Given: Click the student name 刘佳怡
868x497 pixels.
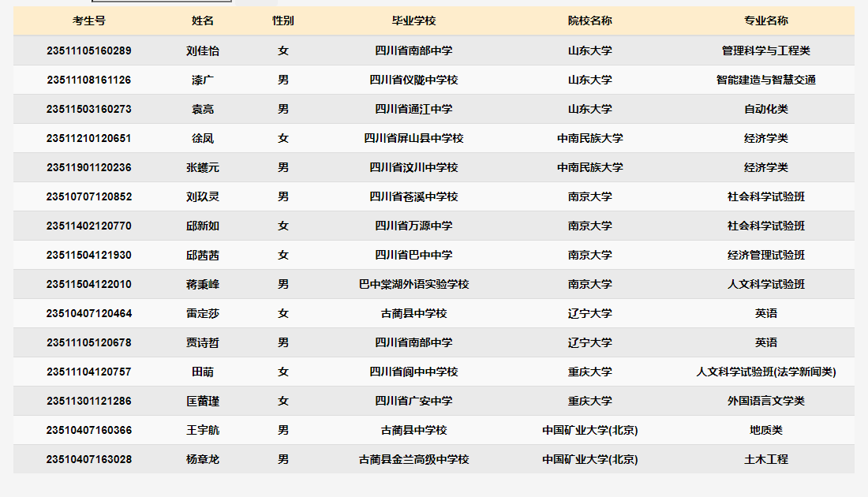Looking at the screenshot, I should pyautogui.click(x=203, y=51).
